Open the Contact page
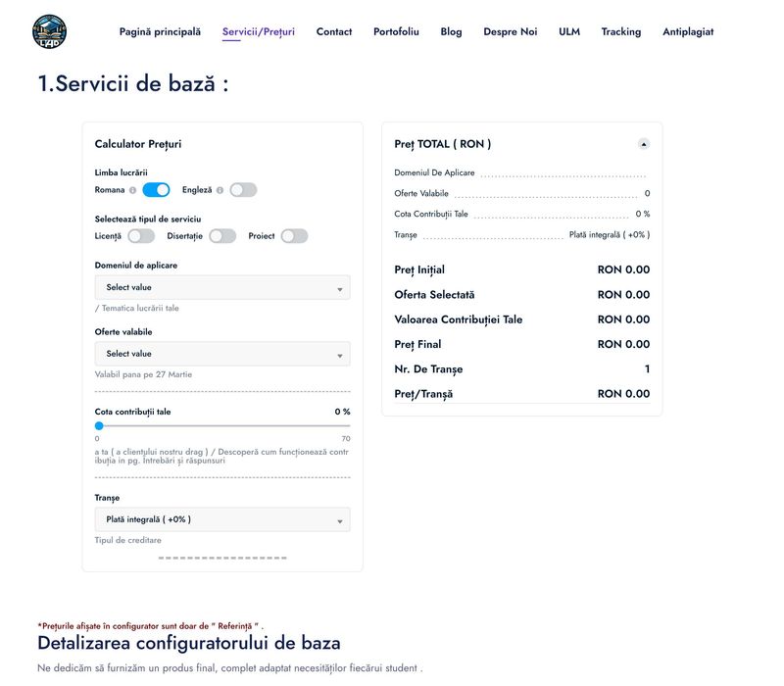 [x=334, y=32]
